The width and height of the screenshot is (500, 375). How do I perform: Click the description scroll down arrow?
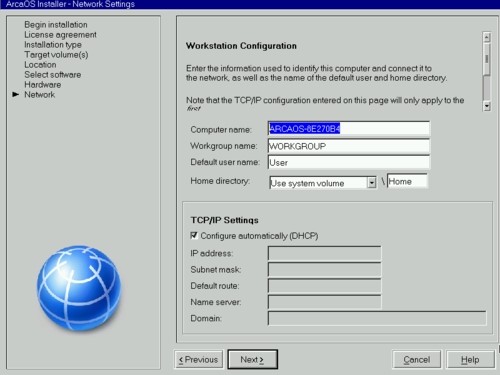(x=487, y=106)
